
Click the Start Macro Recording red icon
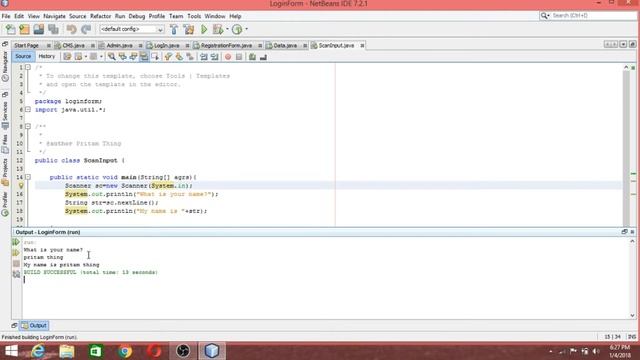(228, 57)
